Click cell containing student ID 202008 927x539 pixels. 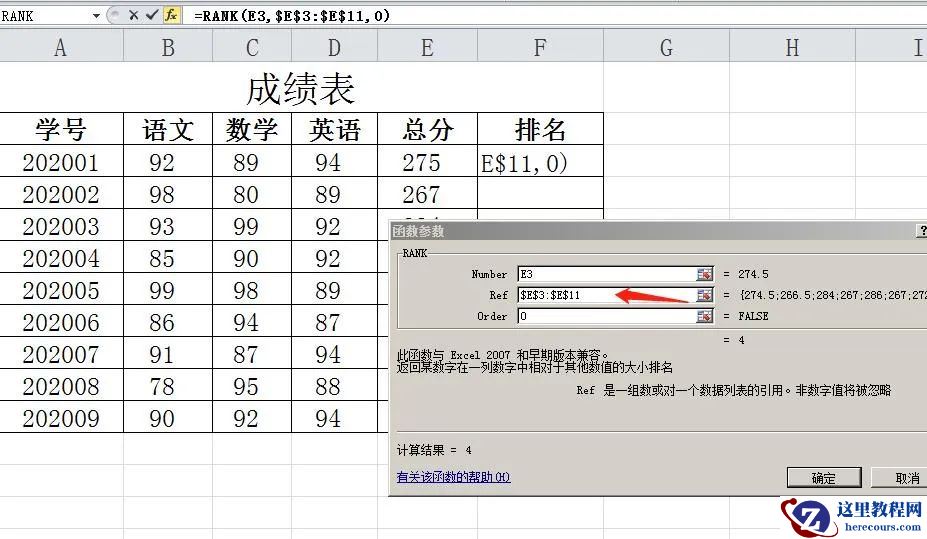tap(61, 385)
